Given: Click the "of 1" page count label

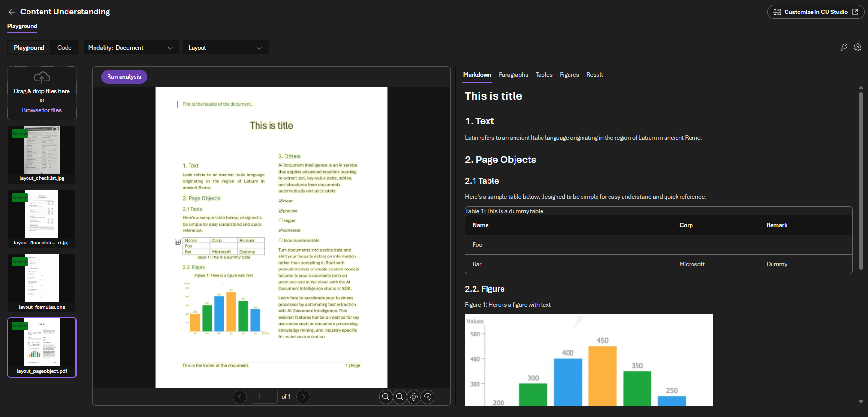Looking at the screenshot, I should point(286,397).
